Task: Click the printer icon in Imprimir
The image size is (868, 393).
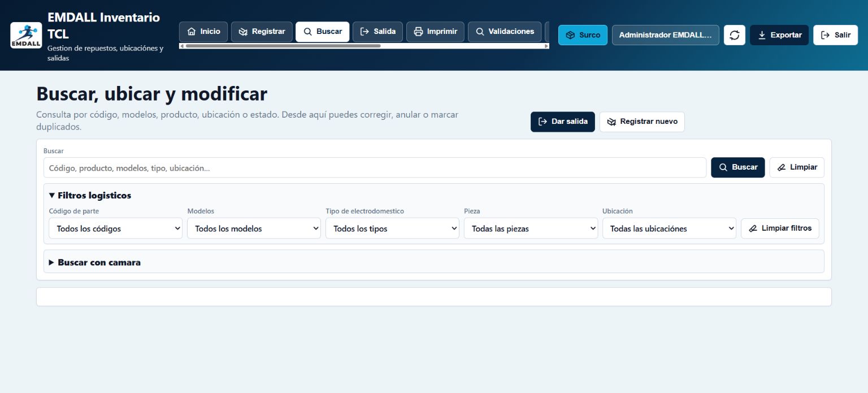Action: point(419,32)
